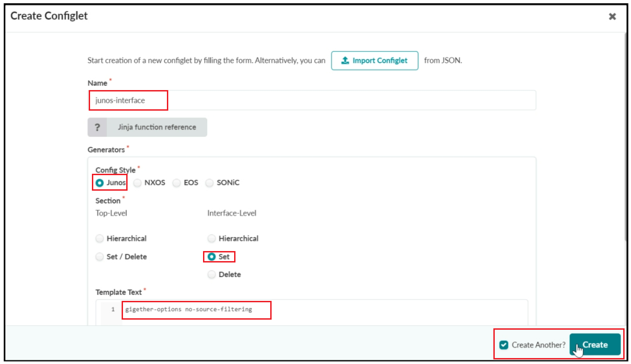Open the Jinja function reference
This screenshot has height=364, width=631.
click(x=156, y=127)
